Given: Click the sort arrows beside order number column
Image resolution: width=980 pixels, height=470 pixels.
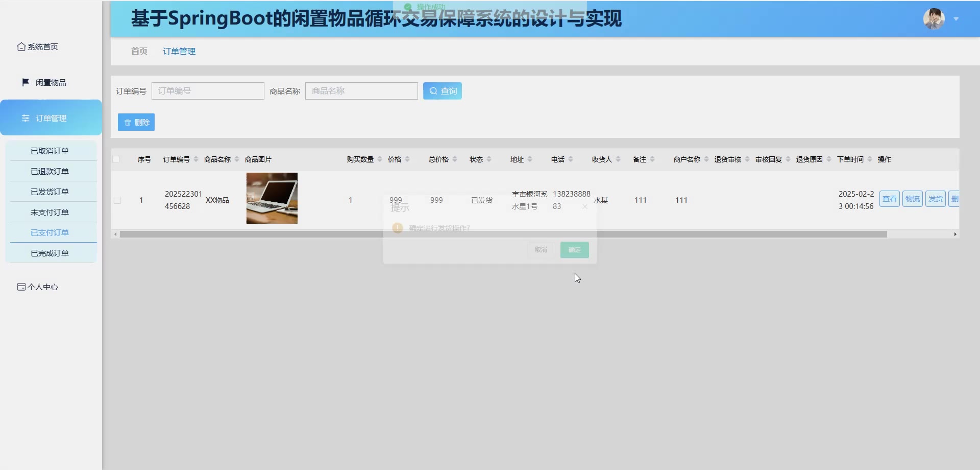Looking at the screenshot, I should point(196,159).
